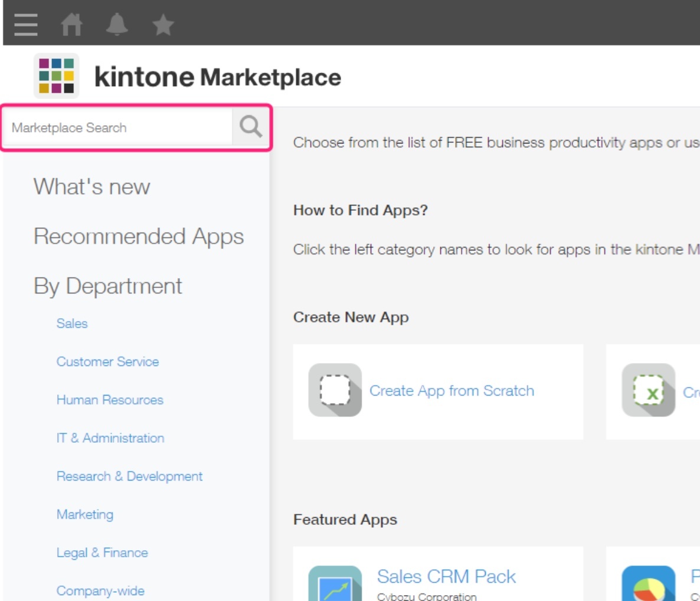Screen dimensions: 700x601
Task: Open the hamburger main menu
Action: [x=26, y=24]
